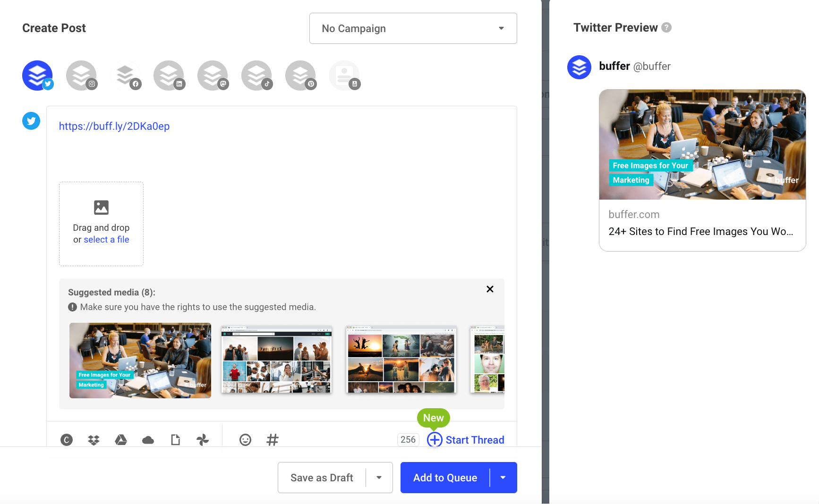The height and width of the screenshot is (504, 819).
Task: Import media from Dropbox
Action: click(x=93, y=439)
